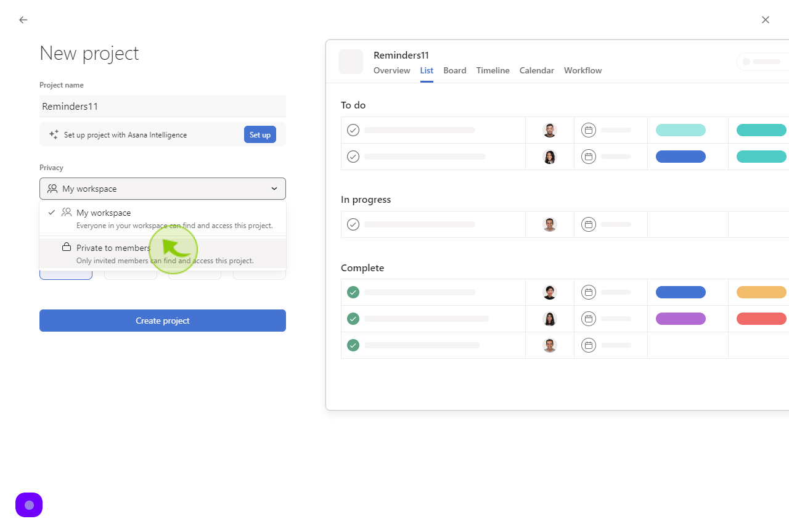Mark the To do task with the woman's avatar complete
Image resolution: width=789 pixels, height=532 pixels.
coord(353,157)
